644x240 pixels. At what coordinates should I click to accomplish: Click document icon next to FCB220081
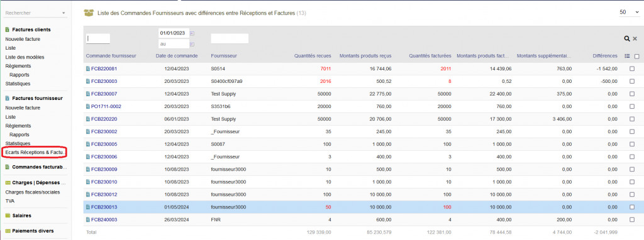[x=88, y=69]
